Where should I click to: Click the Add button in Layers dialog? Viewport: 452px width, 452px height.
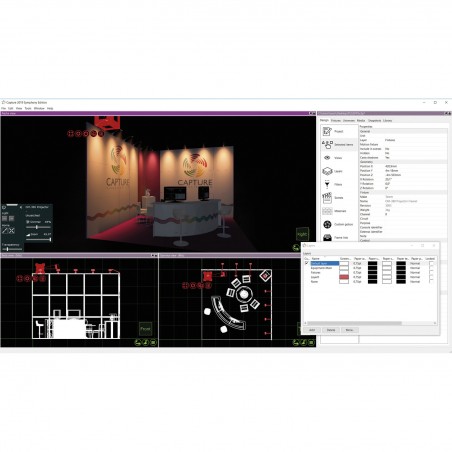(x=312, y=330)
